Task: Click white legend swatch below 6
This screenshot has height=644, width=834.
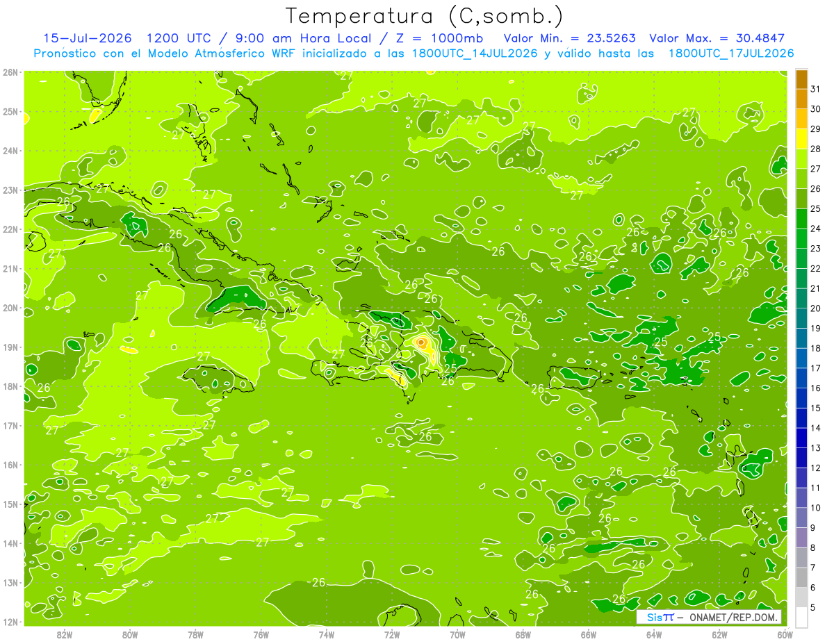Action: pos(801,617)
